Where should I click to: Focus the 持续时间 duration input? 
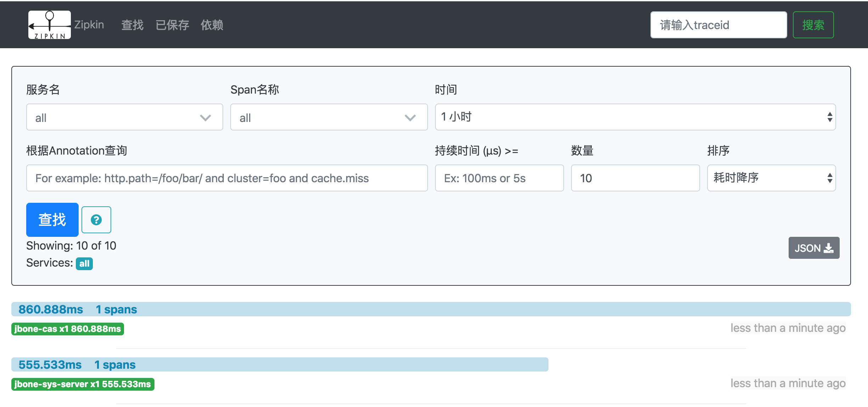[x=499, y=178]
